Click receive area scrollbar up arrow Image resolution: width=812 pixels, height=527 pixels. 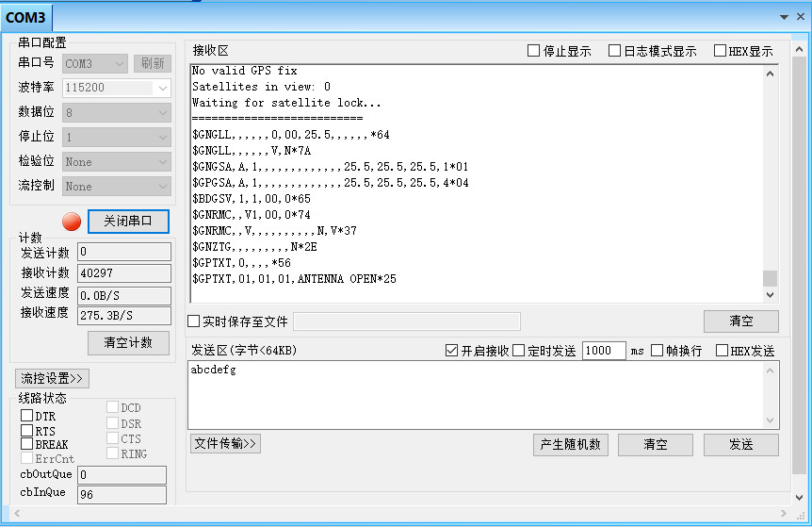coord(770,74)
